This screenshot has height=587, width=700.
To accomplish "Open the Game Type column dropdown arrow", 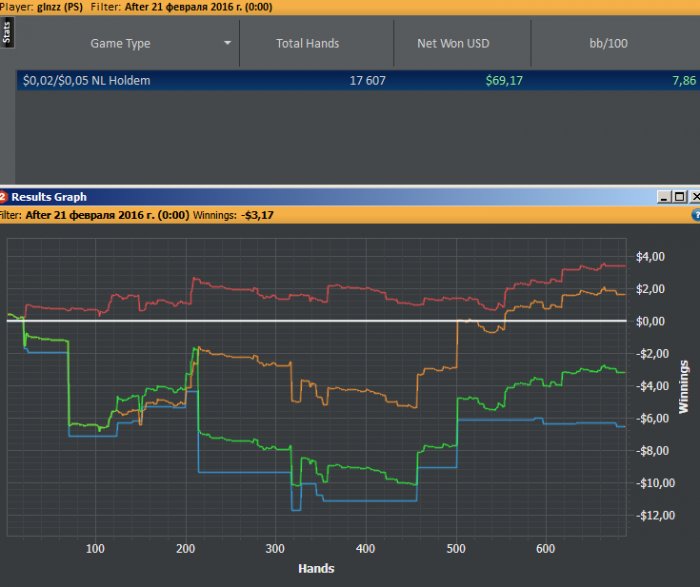I will [228, 44].
